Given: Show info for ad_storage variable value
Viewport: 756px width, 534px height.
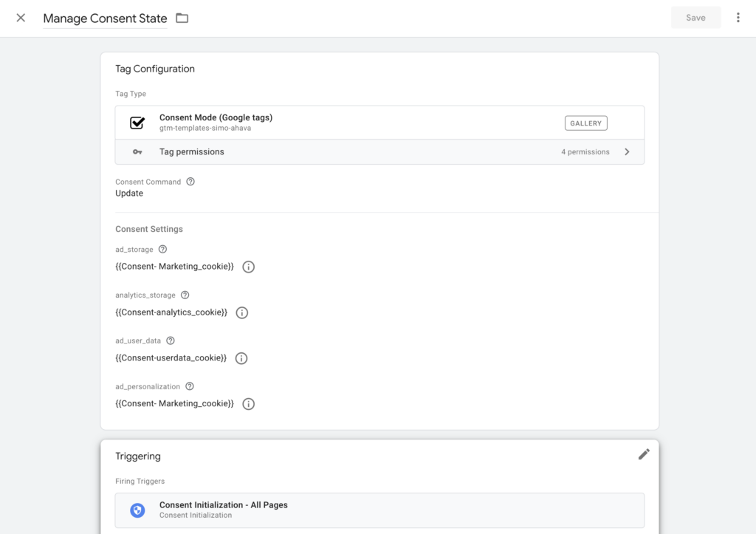Looking at the screenshot, I should 249,267.
